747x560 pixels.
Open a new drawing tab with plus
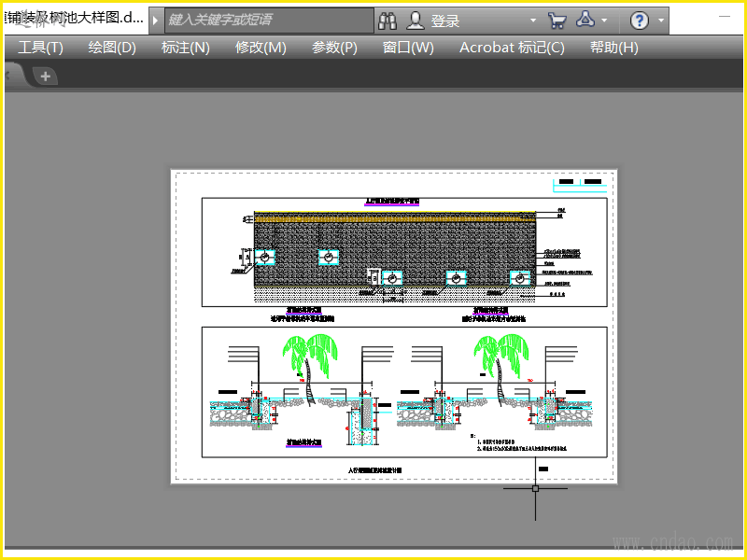(44, 76)
